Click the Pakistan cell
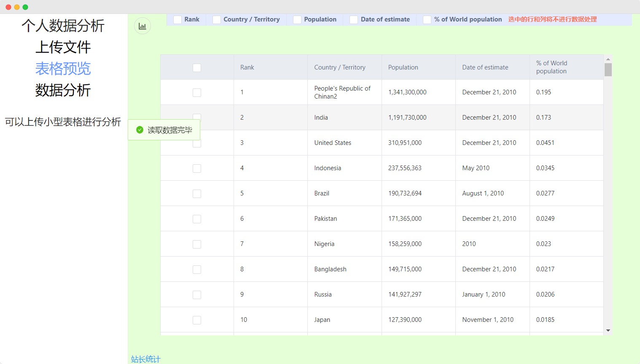 click(345, 219)
